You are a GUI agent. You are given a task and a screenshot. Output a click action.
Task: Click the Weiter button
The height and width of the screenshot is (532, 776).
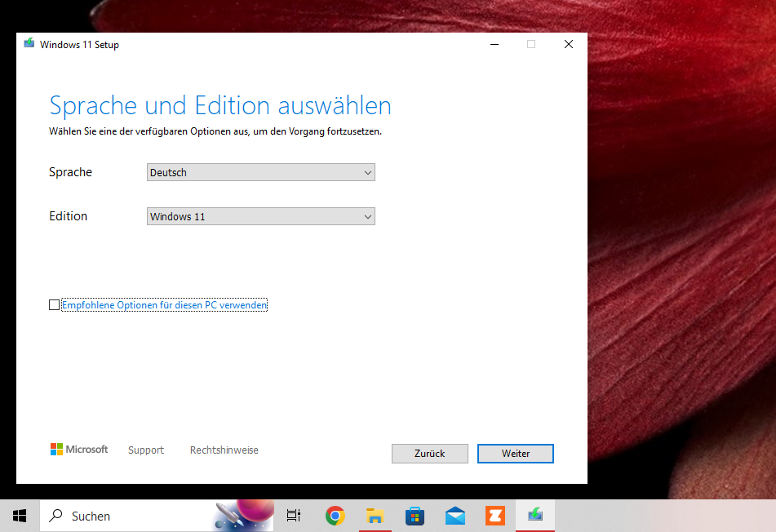(x=515, y=454)
